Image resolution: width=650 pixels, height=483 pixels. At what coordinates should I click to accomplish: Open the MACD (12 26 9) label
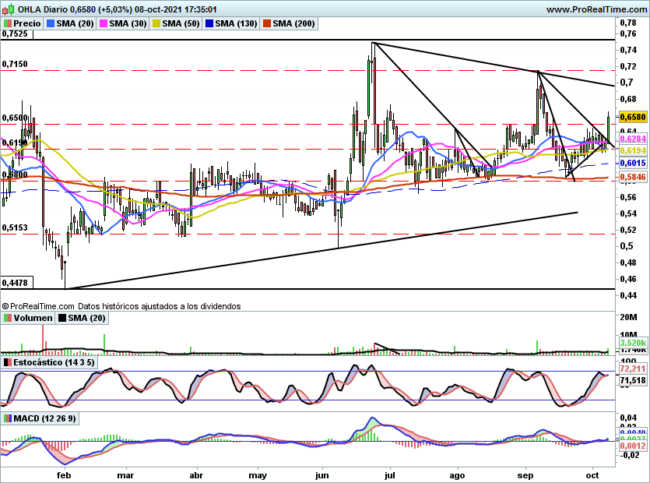point(45,418)
